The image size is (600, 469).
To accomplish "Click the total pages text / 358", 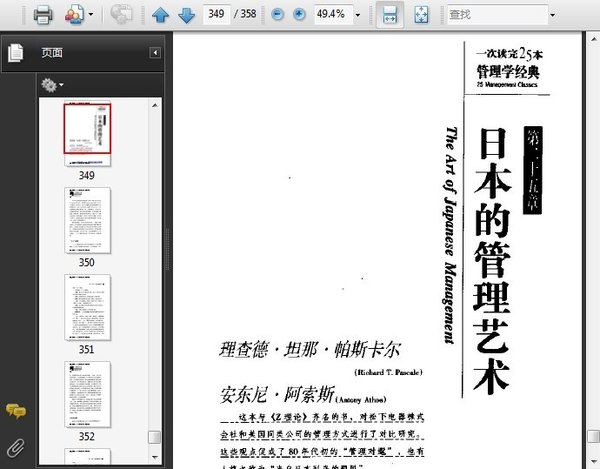I will [x=245, y=14].
